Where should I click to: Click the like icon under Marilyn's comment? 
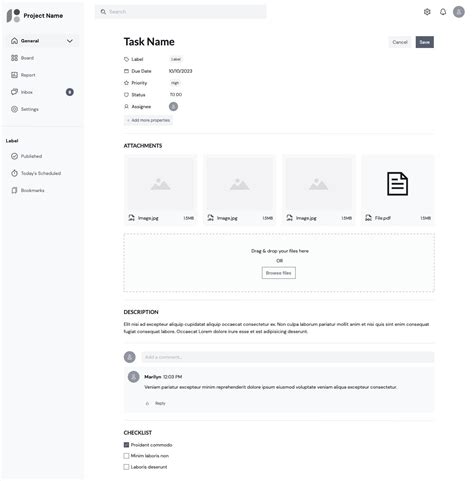147,404
